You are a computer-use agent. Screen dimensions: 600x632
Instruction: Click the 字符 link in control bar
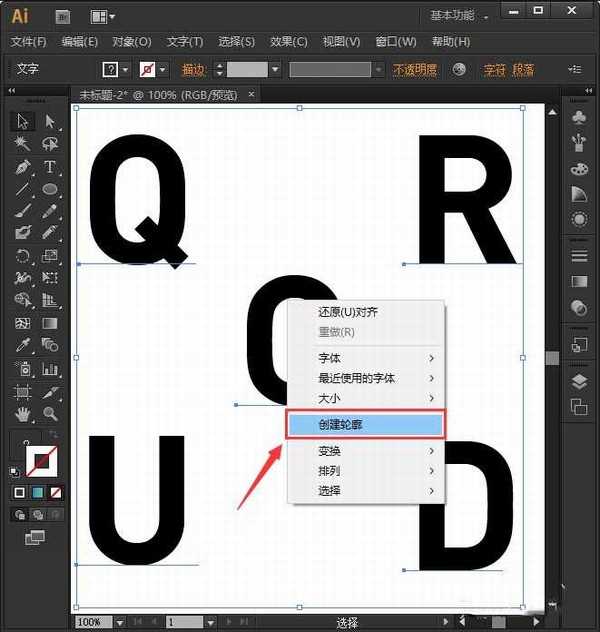point(494,69)
